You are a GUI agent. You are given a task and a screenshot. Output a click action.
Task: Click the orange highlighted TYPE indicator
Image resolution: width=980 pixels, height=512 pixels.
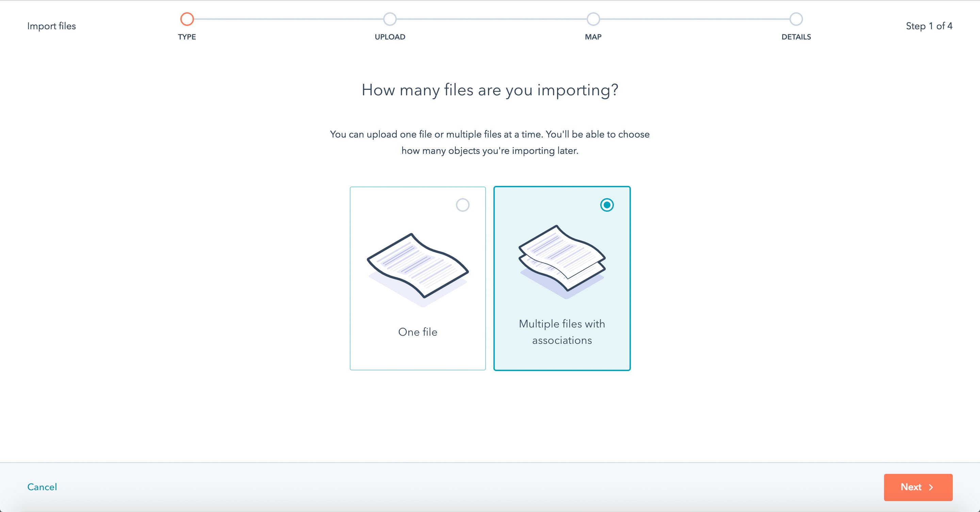pyautogui.click(x=187, y=18)
